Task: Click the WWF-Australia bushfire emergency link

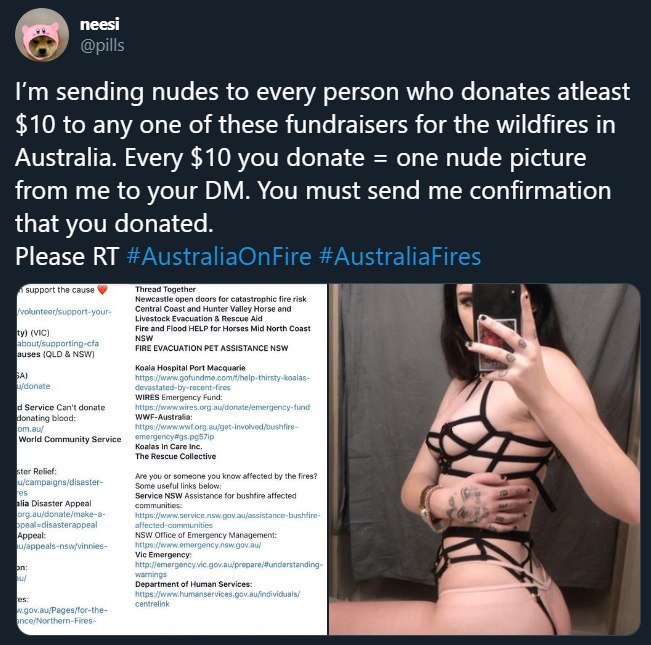Action: click(216, 431)
